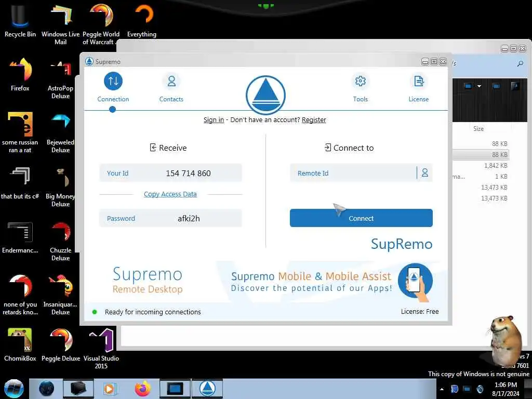Click Copy Access Data link
The width and height of the screenshot is (532, 399).
pos(170,194)
